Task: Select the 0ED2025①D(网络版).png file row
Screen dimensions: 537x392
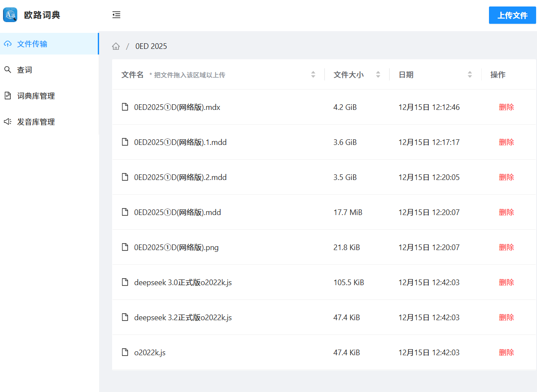Action: 176,247
